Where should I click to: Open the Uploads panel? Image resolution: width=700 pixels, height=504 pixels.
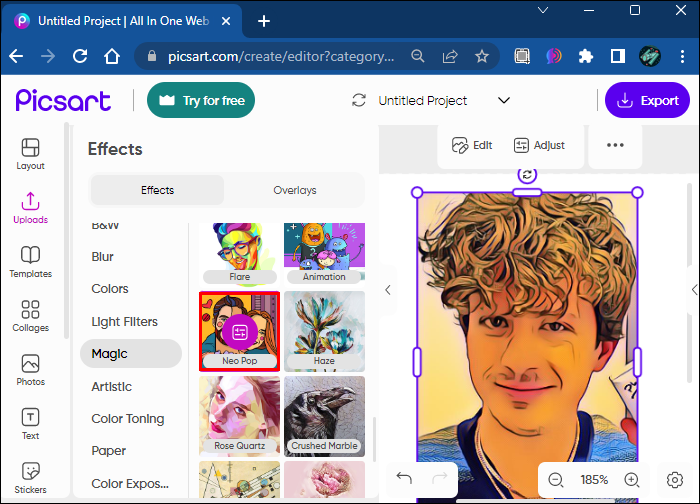[30, 208]
